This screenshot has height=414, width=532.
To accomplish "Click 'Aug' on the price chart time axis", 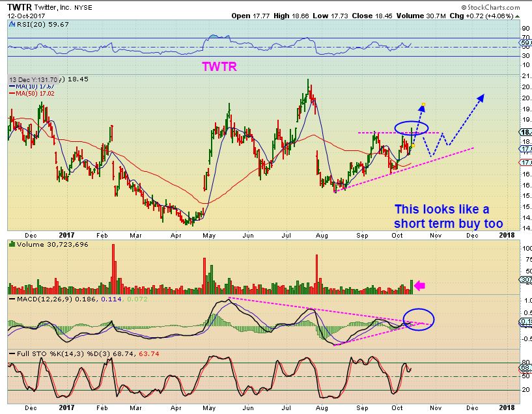I will (322, 235).
